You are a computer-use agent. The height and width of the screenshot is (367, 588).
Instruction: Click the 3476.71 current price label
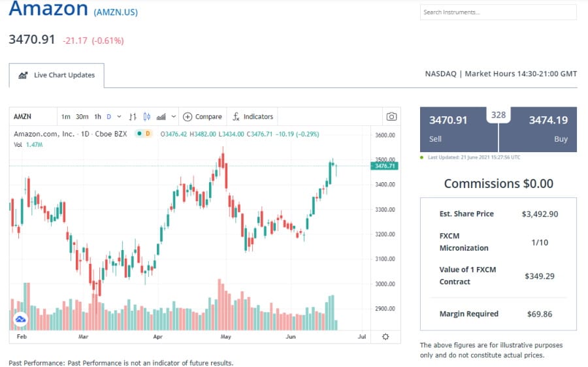(384, 166)
